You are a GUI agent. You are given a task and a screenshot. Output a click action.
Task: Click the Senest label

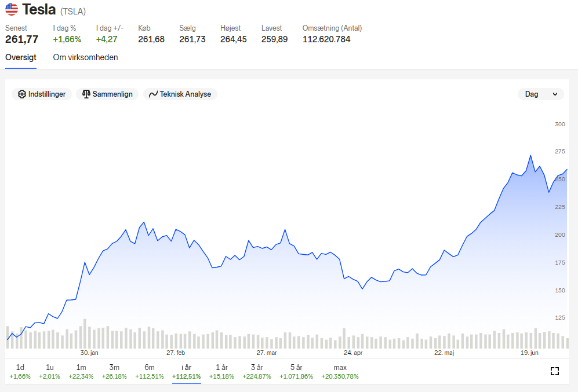(16, 28)
